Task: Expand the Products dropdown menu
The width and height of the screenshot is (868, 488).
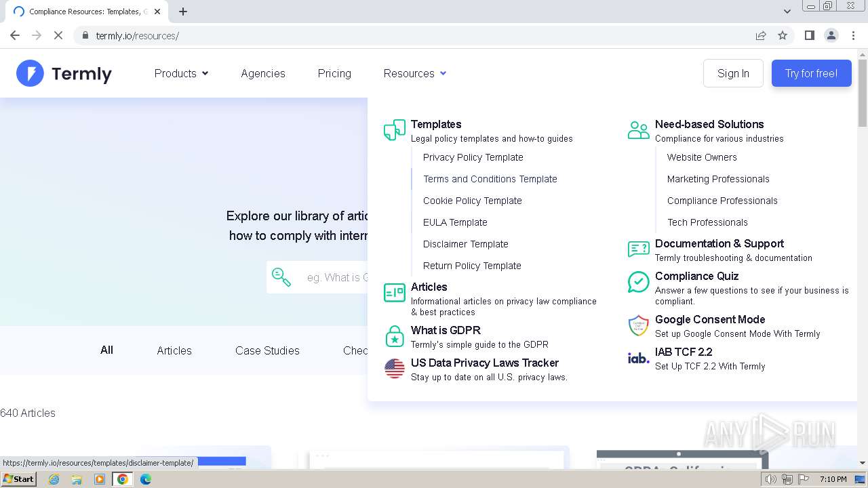Action: pos(181,73)
